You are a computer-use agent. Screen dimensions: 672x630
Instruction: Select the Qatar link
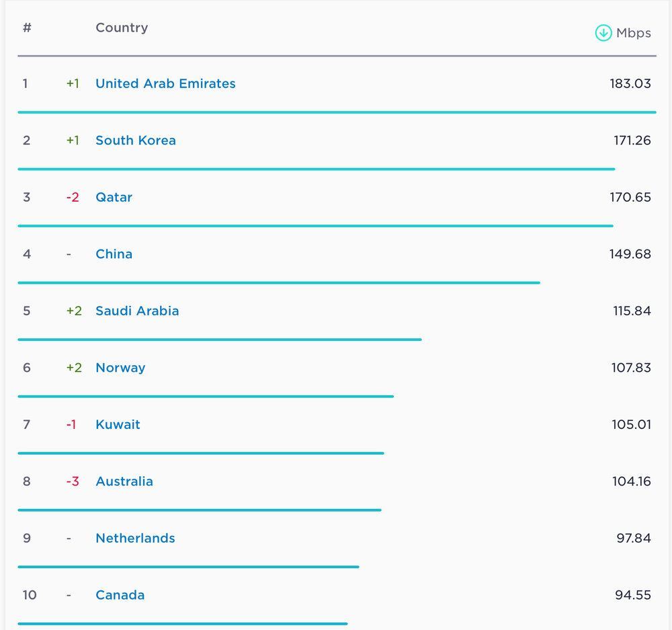[114, 197]
